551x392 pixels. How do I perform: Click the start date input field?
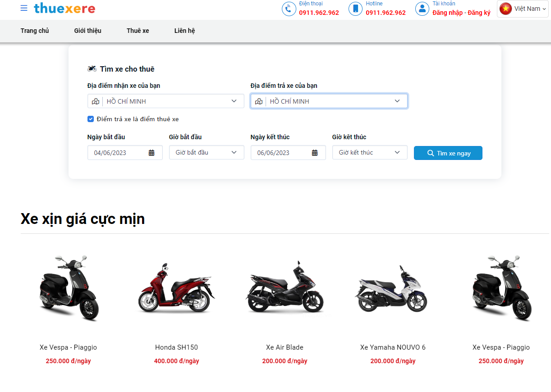pos(118,153)
